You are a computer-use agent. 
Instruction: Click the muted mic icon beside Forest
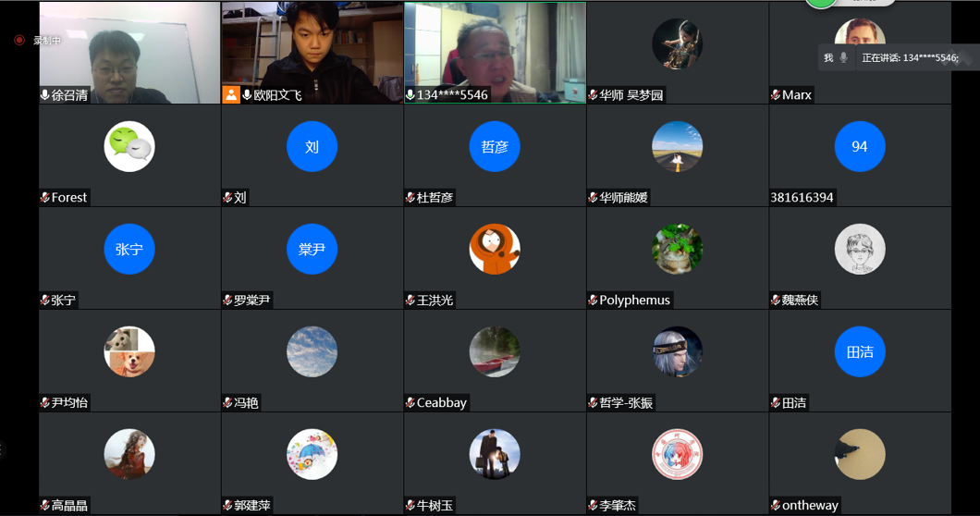[x=45, y=198]
